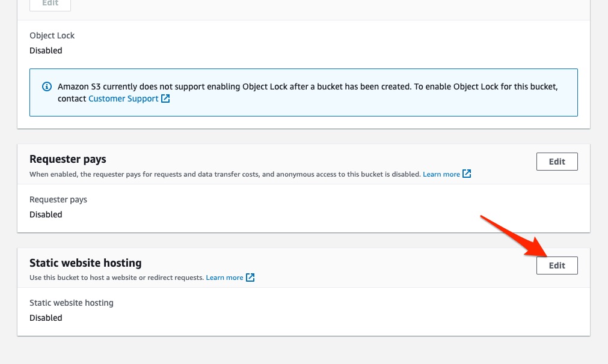Edit the Static website hosting setting
608x364 pixels.
556,265
